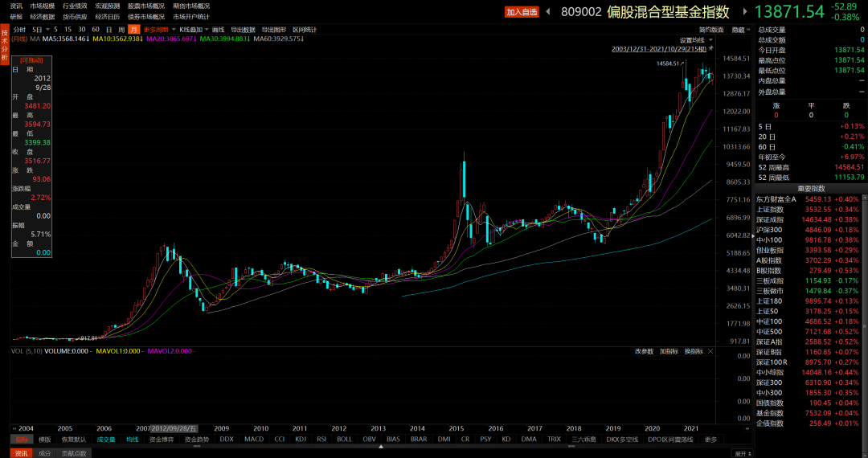Switch to the 月 monthly period
The width and height of the screenshot is (868, 458).
pyautogui.click(x=133, y=30)
